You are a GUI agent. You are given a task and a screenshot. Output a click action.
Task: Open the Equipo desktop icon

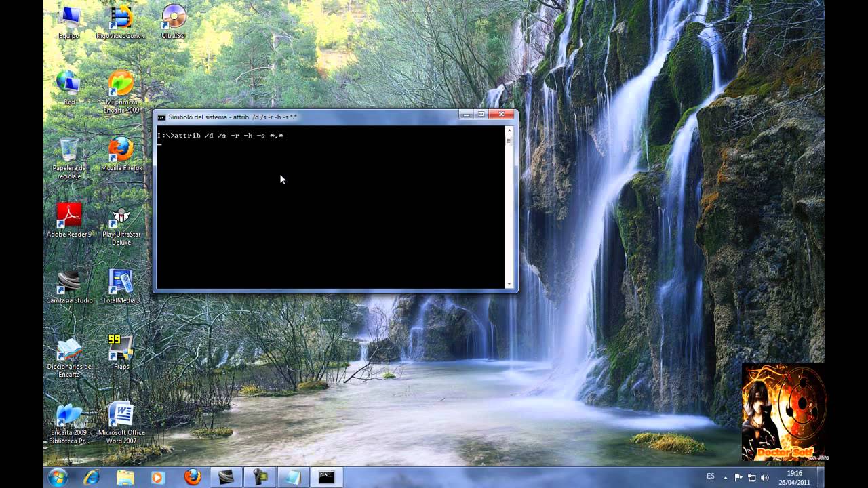point(68,21)
